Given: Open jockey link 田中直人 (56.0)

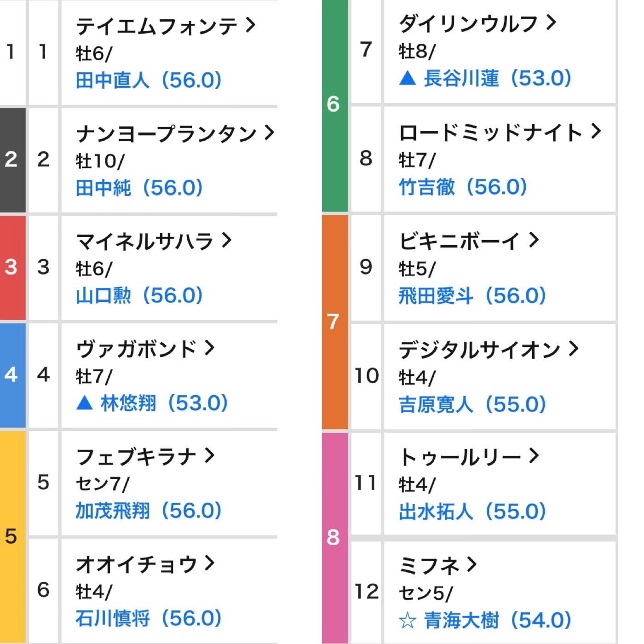Looking at the screenshot, I should [x=149, y=80].
